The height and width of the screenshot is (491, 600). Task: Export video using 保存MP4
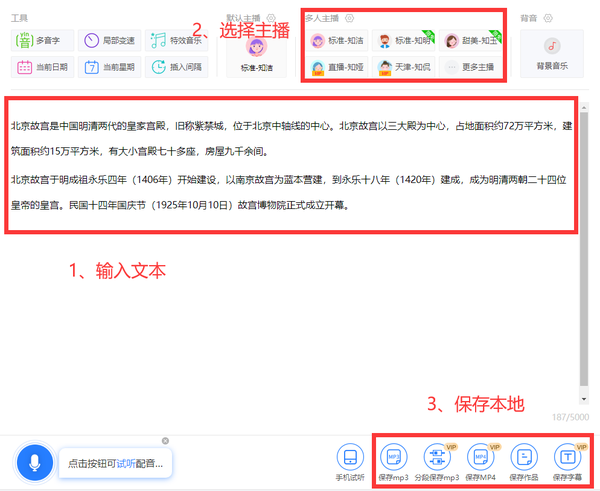click(x=481, y=463)
